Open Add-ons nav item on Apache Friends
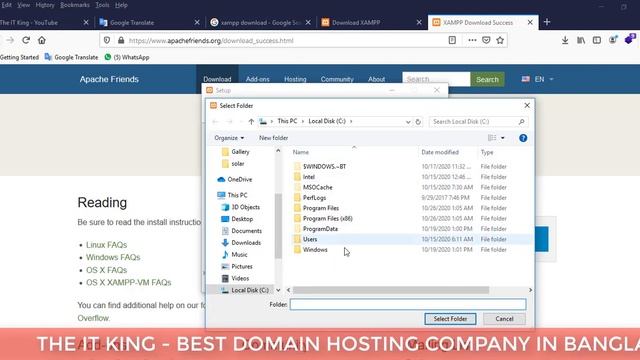640x360 pixels. point(258,79)
